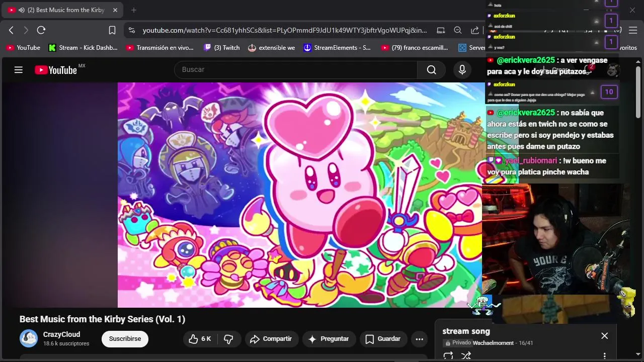Click the Guardar save button
Image resolution: width=644 pixels, height=362 pixels.
pyautogui.click(x=384, y=339)
